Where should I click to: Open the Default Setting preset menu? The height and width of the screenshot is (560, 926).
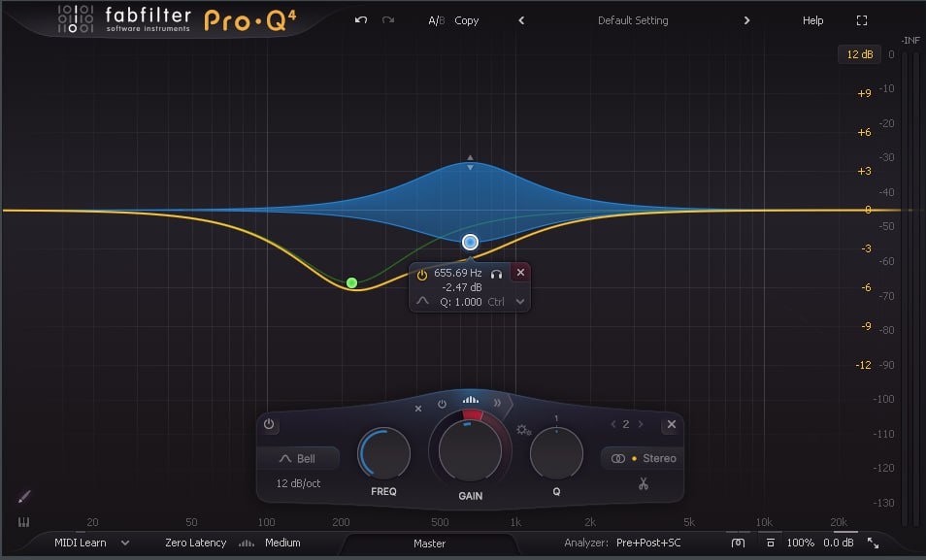633,20
